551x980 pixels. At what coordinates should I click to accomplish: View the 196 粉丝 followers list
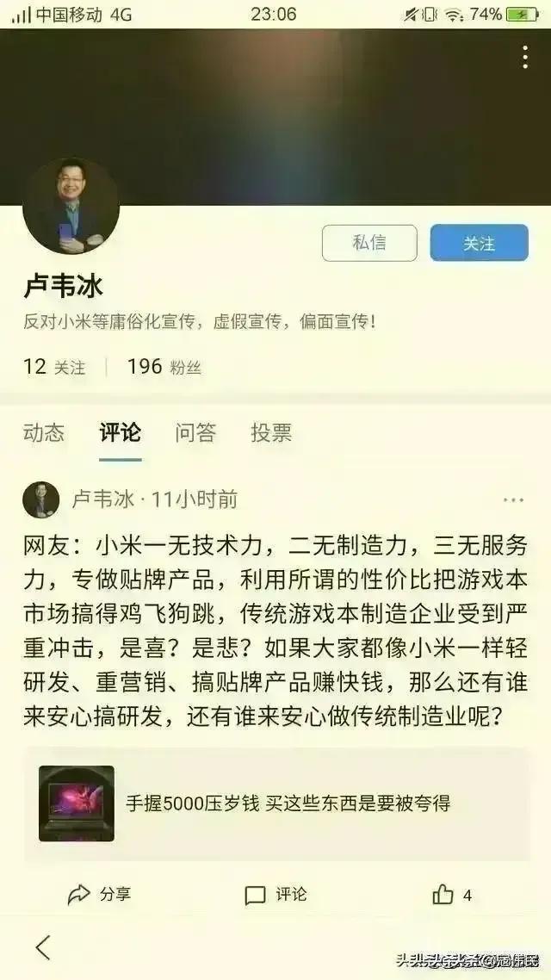(x=164, y=367)
